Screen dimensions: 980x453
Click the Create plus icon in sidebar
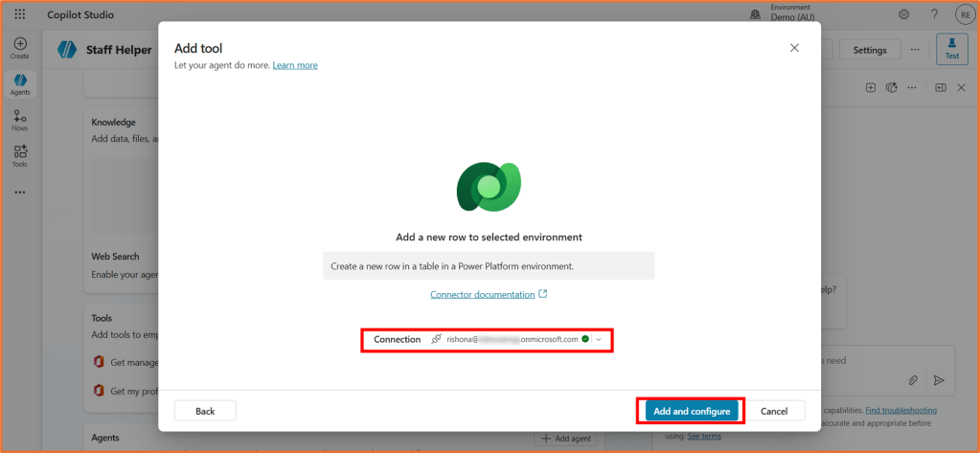(20, 44)
